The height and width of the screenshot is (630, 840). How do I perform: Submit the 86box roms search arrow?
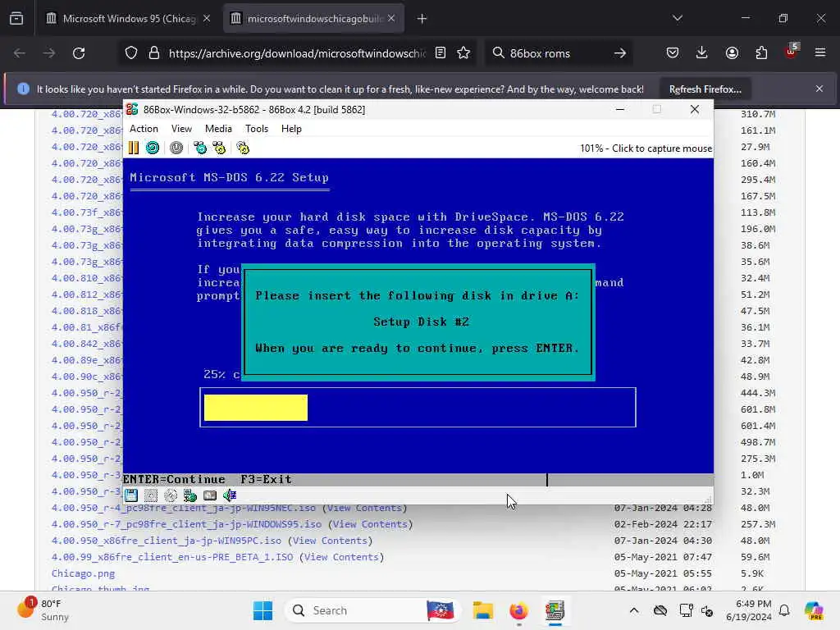[x=620, y=53]
